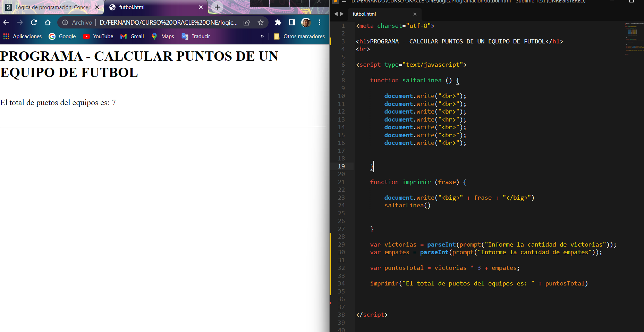This screenshot has height=332, width=644.
Task: Click the imprimir("El total de puetos") line
Action: tap(479, 283)
